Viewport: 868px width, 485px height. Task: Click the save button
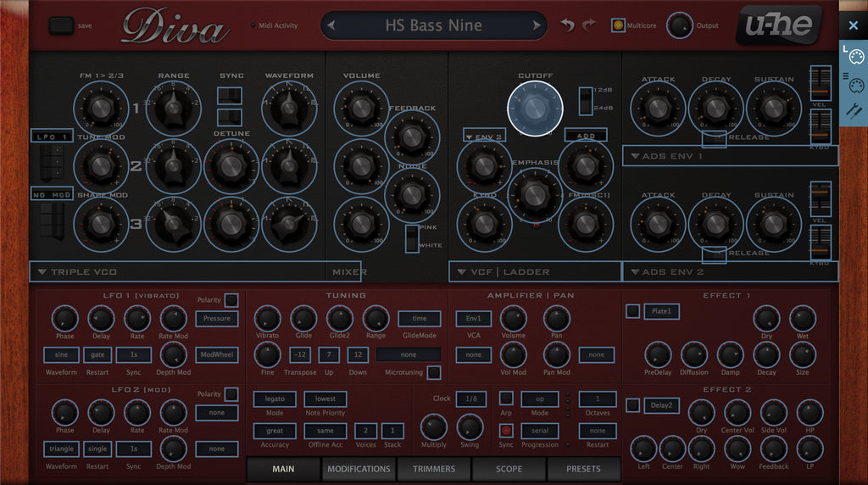61,25
